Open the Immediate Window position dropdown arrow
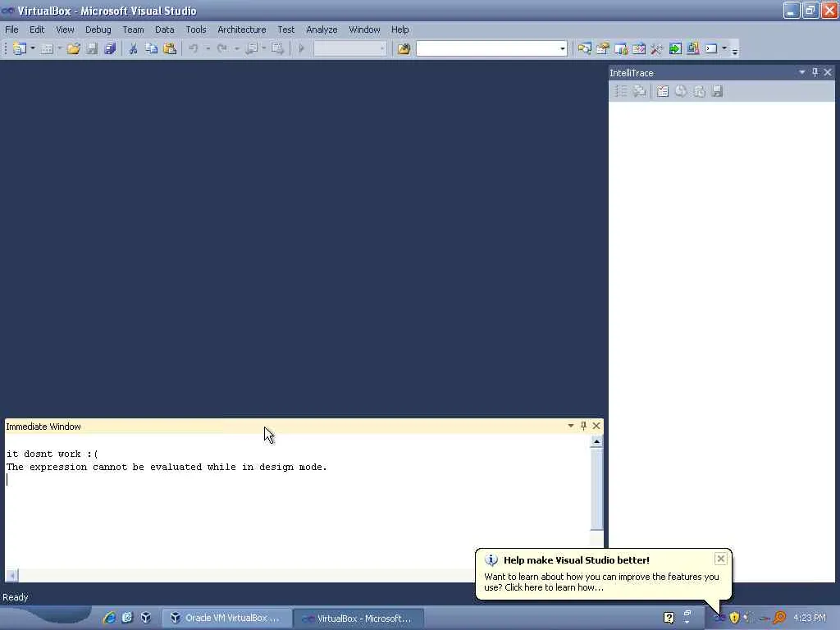Screen dimensions: 840x630 tap(571, 426)
